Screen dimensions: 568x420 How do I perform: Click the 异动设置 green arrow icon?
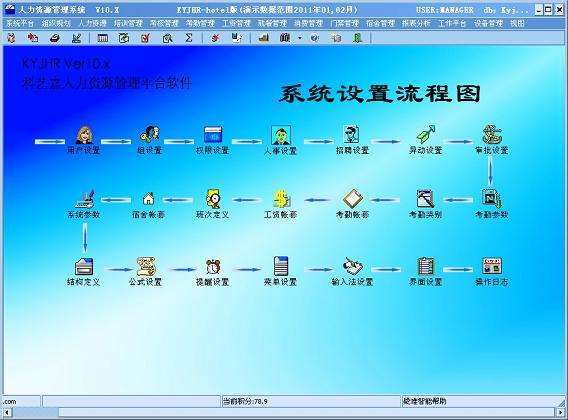point(426,134)
